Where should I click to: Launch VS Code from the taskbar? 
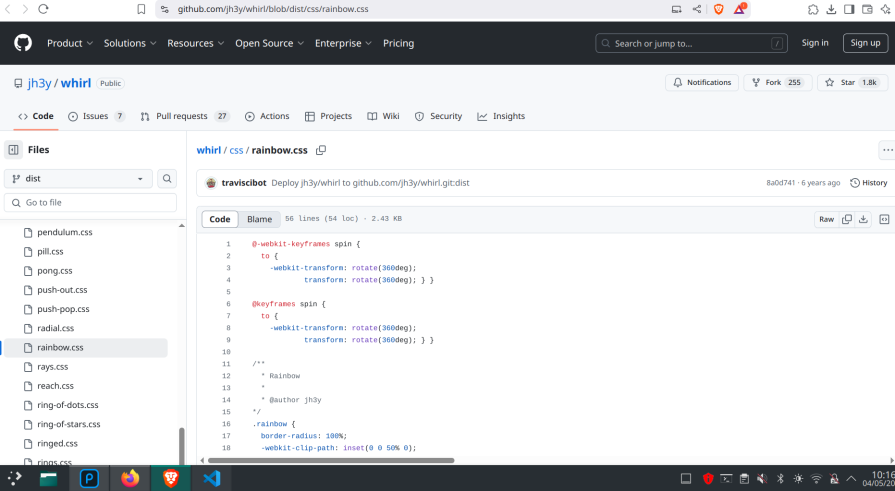pyautogui.click(x=211, y=478)
